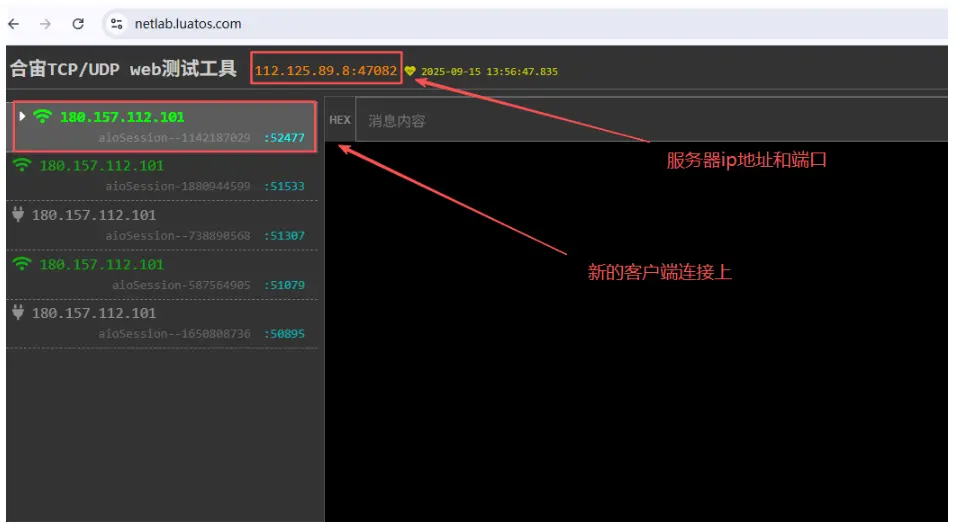
Task: Click port label :51307
Action: click(284, 235)
